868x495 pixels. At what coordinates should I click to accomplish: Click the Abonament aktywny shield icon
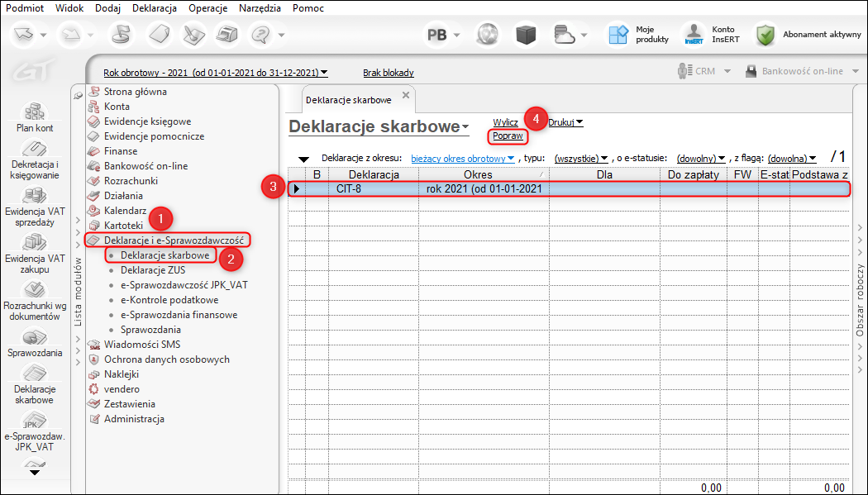coord(765,34)
